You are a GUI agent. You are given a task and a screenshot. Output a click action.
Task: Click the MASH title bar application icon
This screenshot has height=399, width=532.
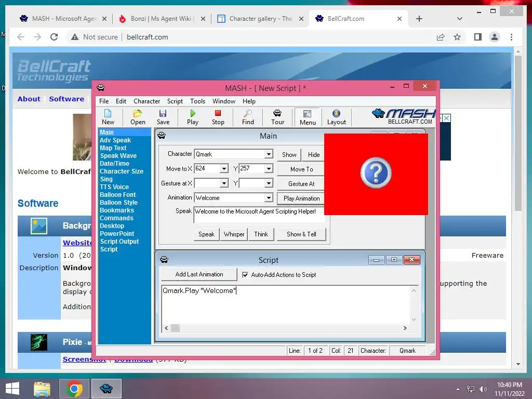pyautogui.click(x=101, y=87)
